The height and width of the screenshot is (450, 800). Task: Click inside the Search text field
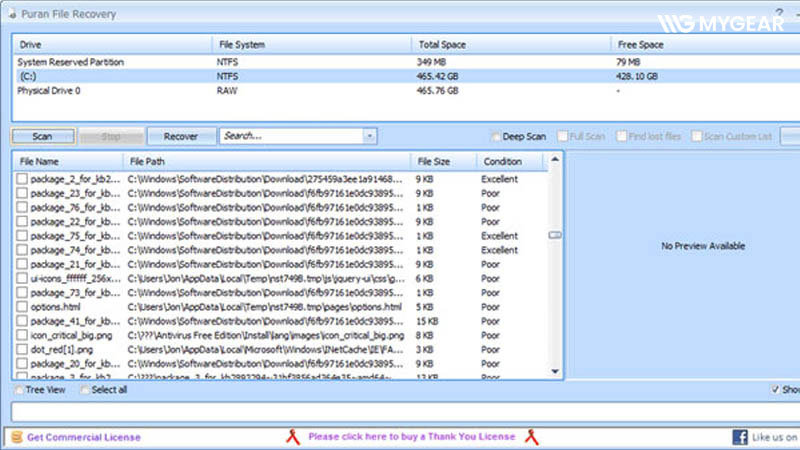click(x=290, y=136)
